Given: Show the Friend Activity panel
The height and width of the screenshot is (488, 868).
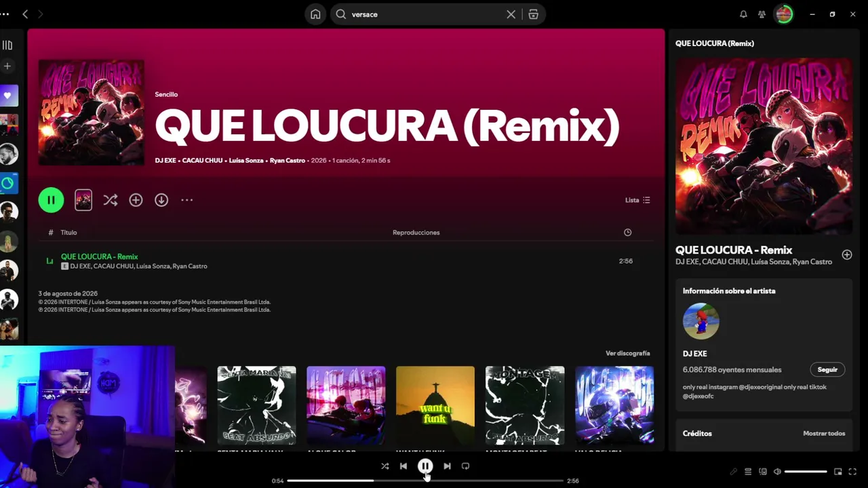Looking at the screenshot, I should click(762, 14).
